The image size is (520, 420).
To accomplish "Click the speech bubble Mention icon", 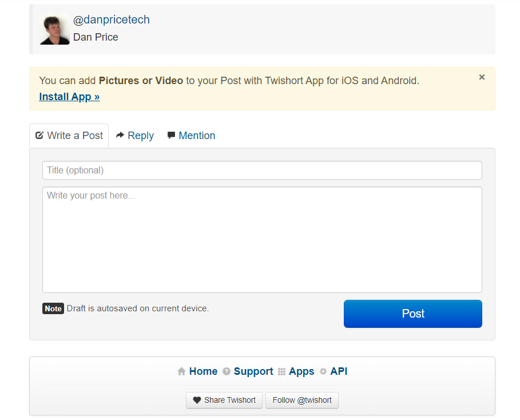I will click(171, 136).
